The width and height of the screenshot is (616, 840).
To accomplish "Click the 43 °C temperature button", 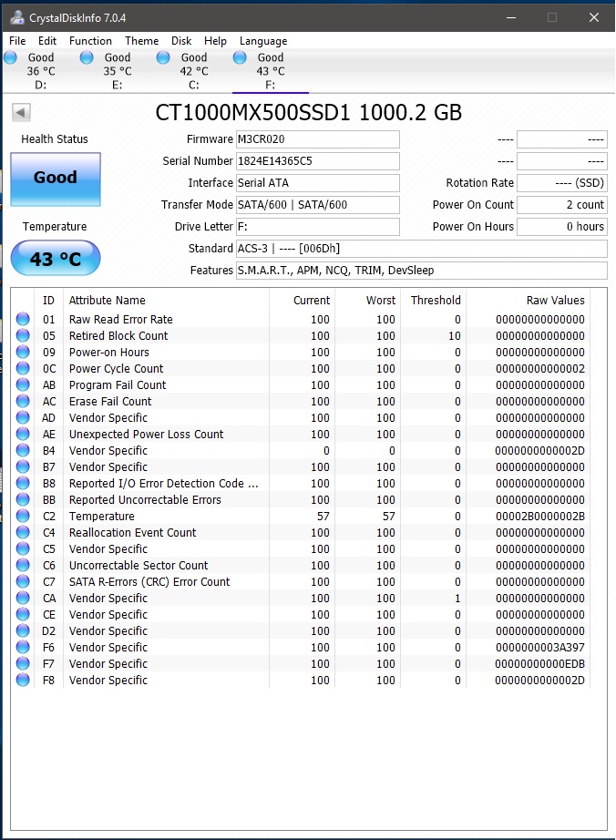I will [56, 258].
